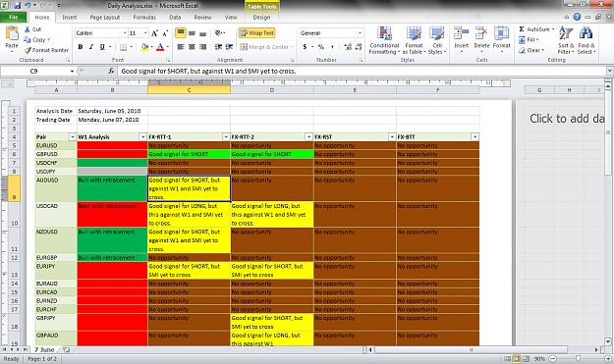Click Increase Indent icon

click(x=230, y=47)
